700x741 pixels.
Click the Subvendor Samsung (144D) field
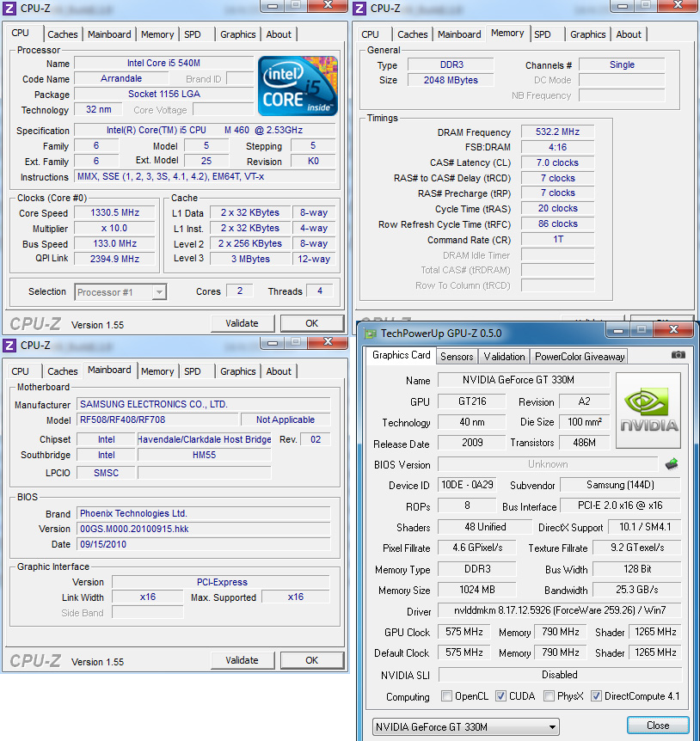620,485
